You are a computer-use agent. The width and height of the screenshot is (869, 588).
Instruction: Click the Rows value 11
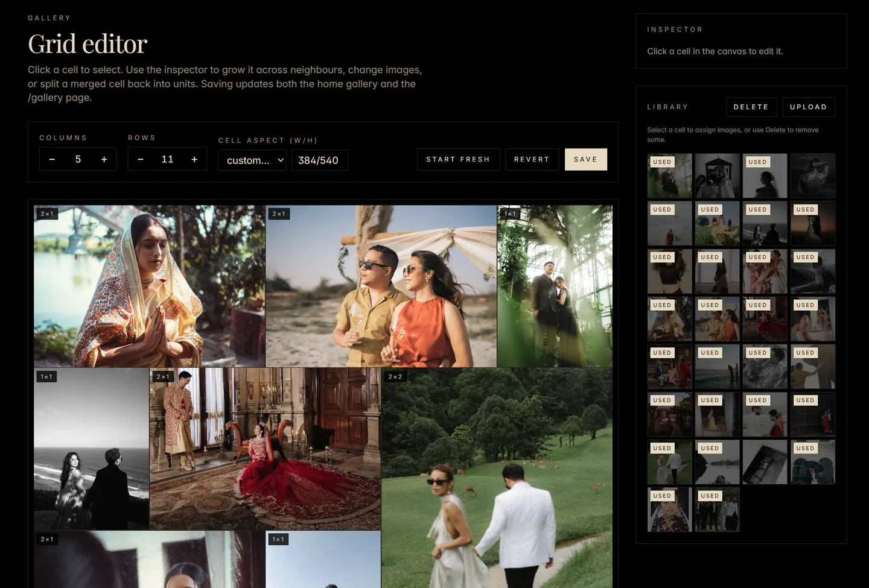coord(167,159)
